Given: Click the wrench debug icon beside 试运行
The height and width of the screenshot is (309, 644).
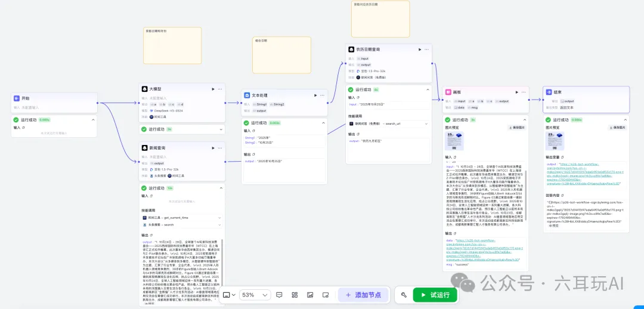Looking at the screenshot, I should click(404, 295).
